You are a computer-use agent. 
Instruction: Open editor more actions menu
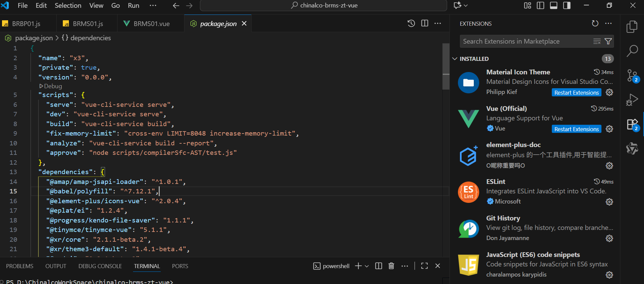438,23
